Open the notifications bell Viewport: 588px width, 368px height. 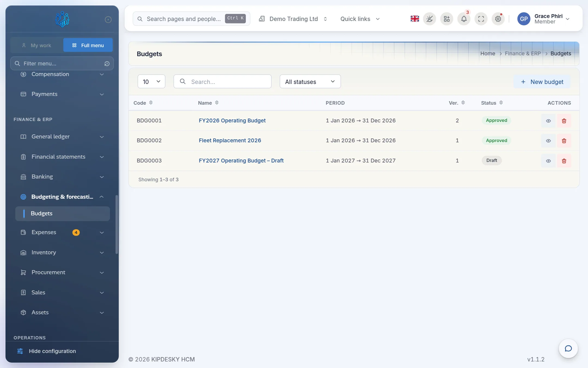464,19
